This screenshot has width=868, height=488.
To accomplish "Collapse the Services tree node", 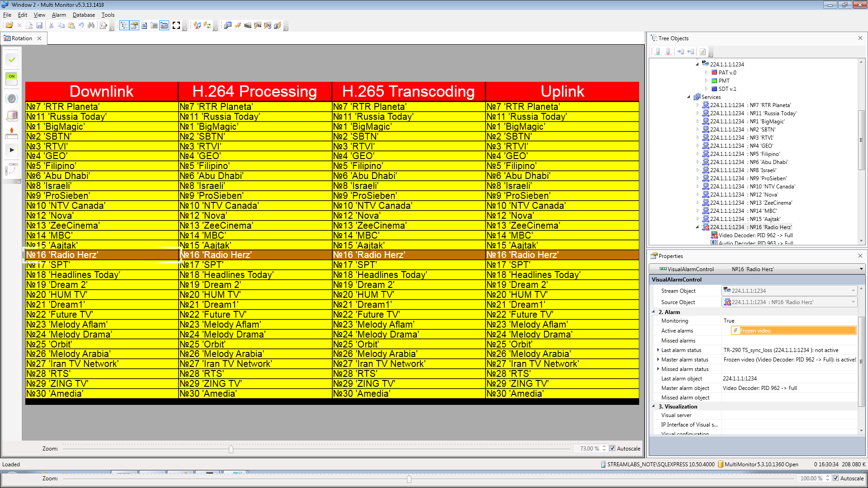I will (689, 97).
